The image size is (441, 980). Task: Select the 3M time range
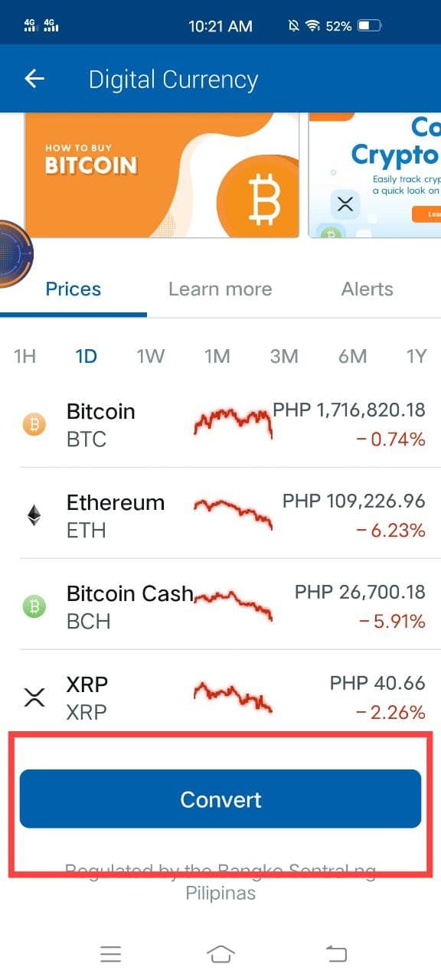click(284, 356)
